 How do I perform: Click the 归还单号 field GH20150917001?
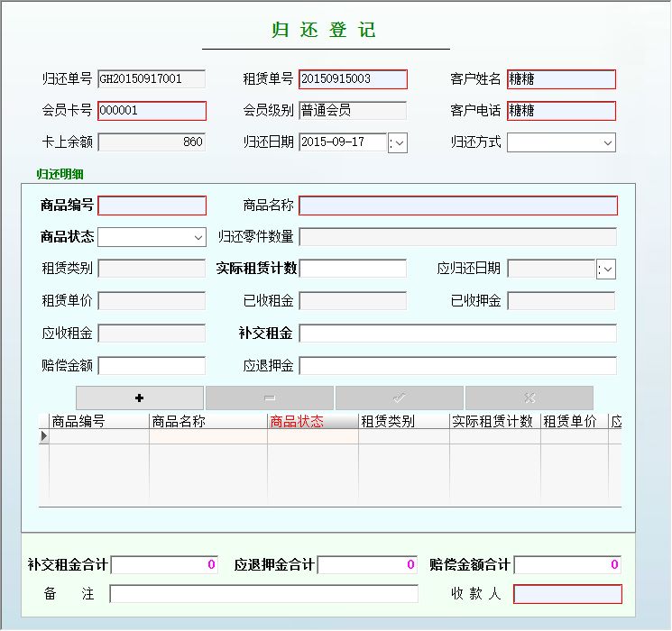tap(152, 78)
